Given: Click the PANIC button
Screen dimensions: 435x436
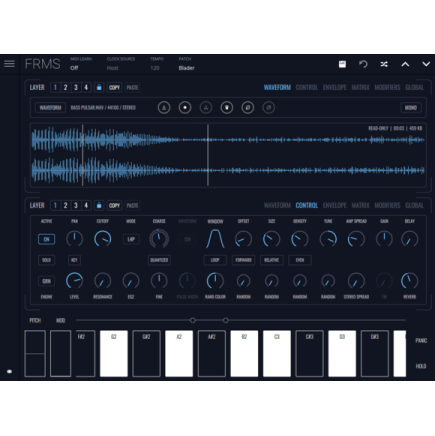Looking at the screenshot, I should pos(421,341).
